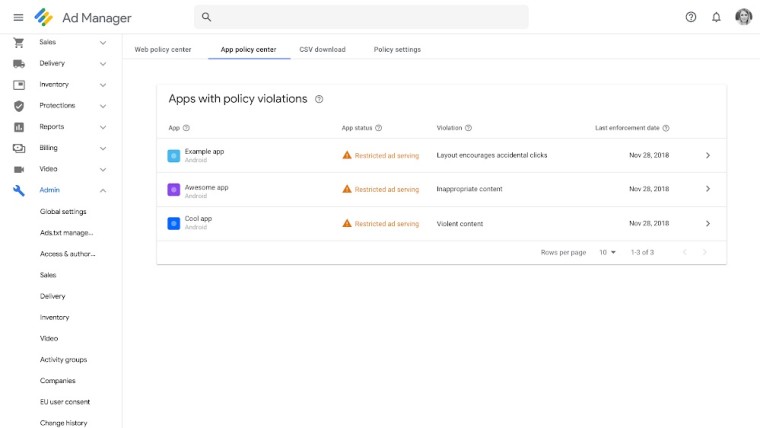Open the notifications bell
This screenshot has height=428, width=760.
(x=716, y=17)
